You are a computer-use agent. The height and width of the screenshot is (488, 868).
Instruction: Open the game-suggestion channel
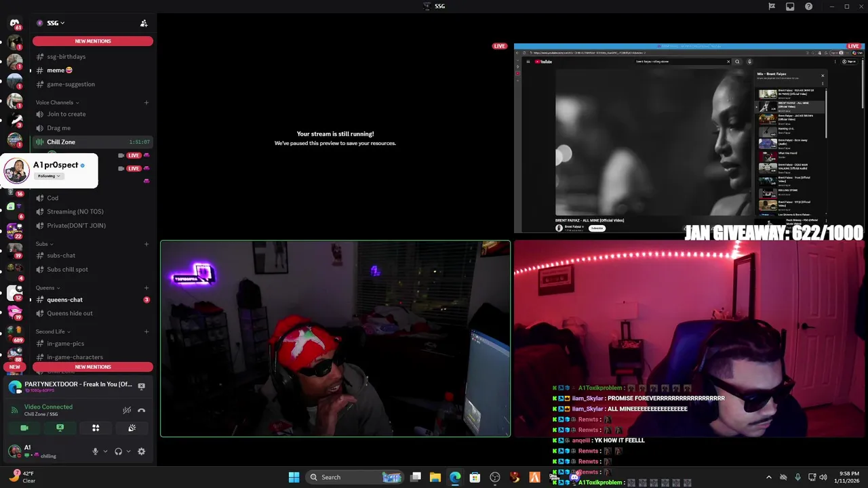coord(92,84)
